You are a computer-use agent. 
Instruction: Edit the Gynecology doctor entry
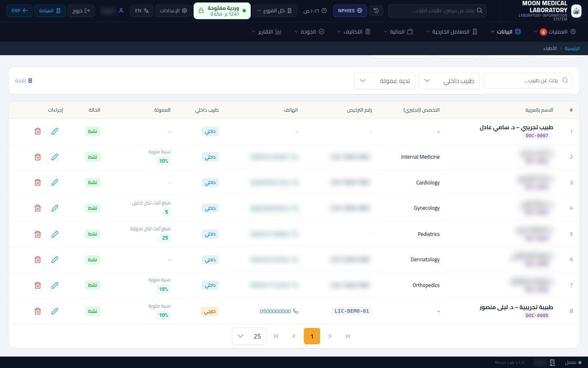[x=55, y=208]
